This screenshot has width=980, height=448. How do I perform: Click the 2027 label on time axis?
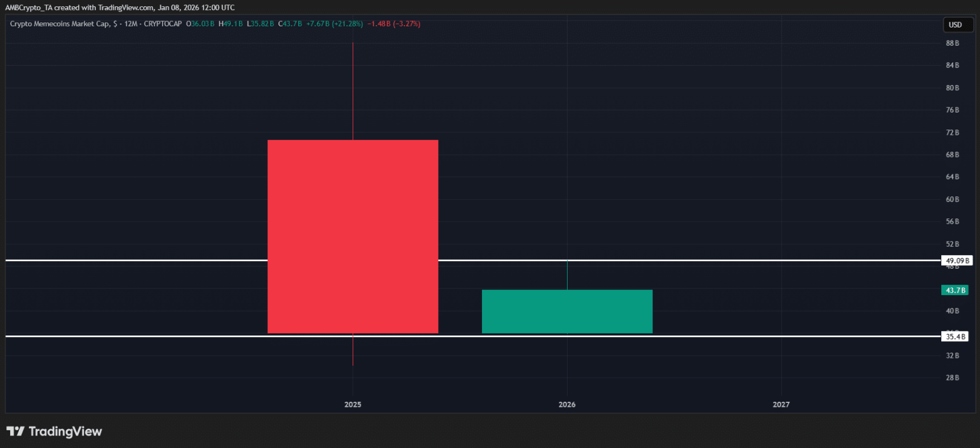click(x=781, y=405)
